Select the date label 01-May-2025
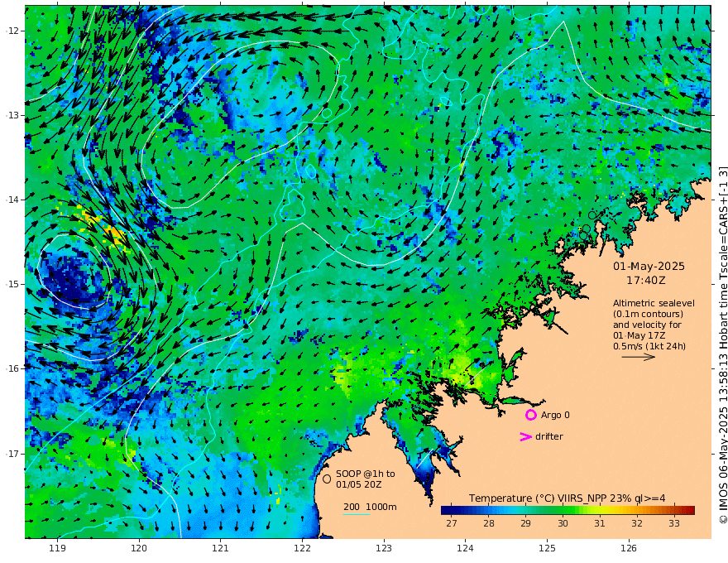 (649, 266)
